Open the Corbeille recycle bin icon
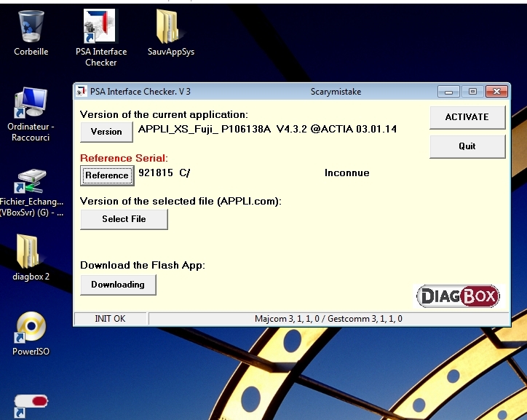The image size is (527, 420). pos(31,33)
